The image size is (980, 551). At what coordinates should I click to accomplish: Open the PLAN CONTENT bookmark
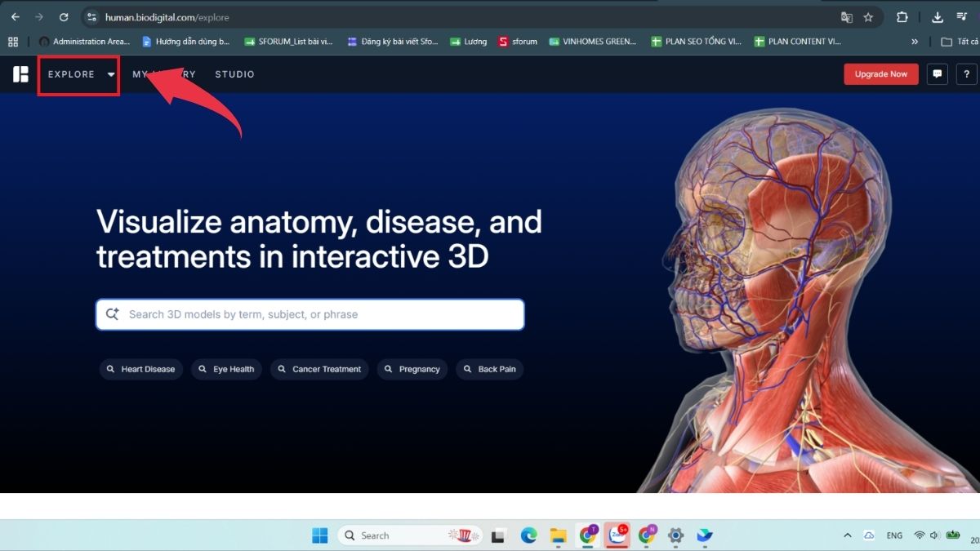pyautogui.click(x=797, y=42)
